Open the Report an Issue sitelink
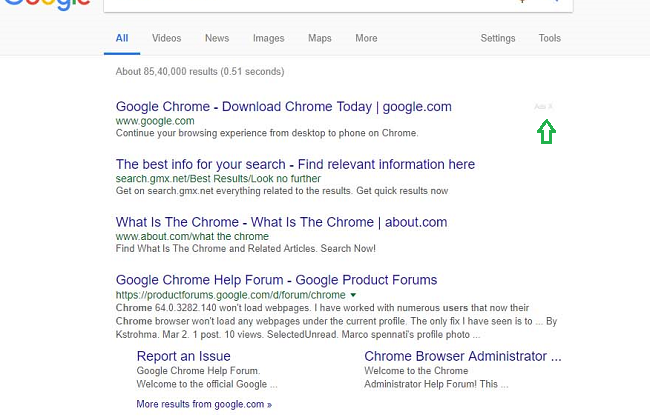Image resolution: width=650 pixels, height=420 pixels. (186, 356)
